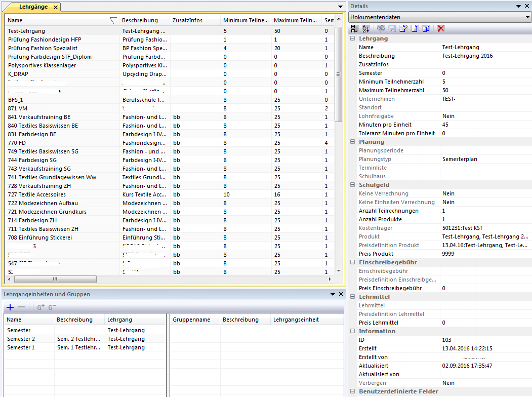
Task: Add a new unit with blue plus
Action: coord(10,307)
